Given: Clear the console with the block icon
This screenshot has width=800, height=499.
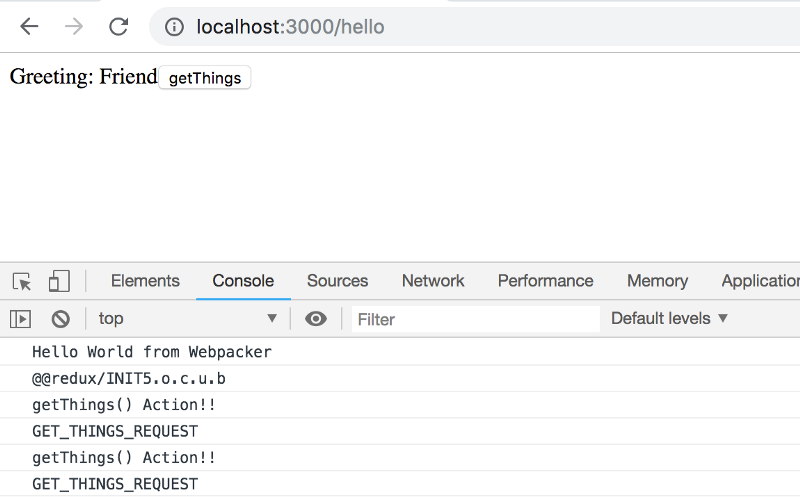Looking at the screenshot, I should tap(61, 319).
